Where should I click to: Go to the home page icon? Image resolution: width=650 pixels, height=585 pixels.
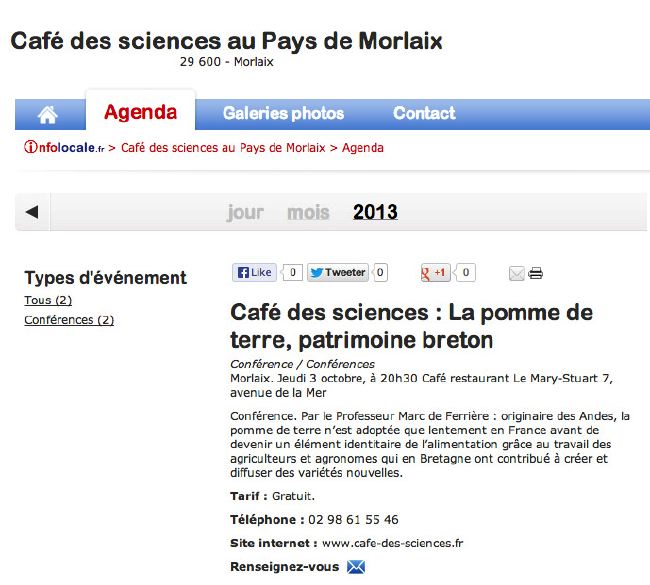(48, 115)
